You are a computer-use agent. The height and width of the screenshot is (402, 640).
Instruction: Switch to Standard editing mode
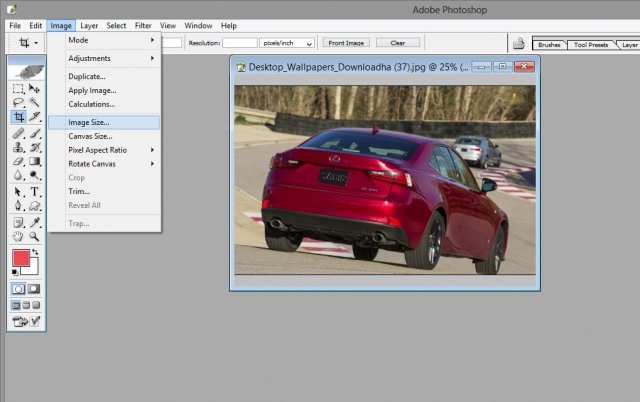[18, 288]
